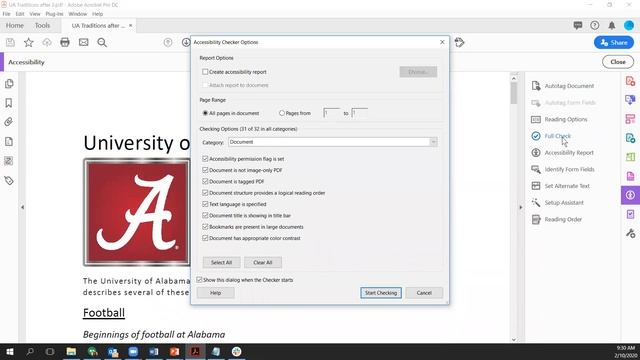Select Pages from radio button
The height and width of the screenshot is (360, 640).
pyautogui.click(x=282, y=113)
